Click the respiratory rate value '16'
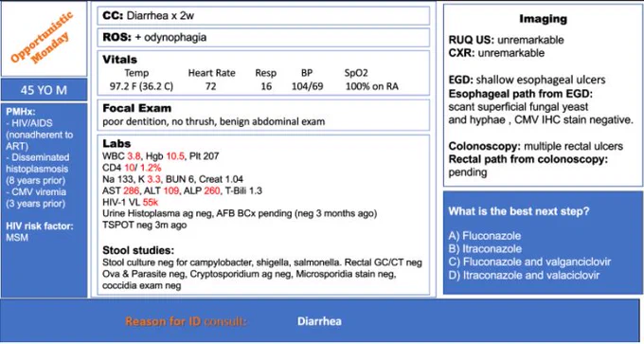This screenshot has height=344, width=644. 266,87
